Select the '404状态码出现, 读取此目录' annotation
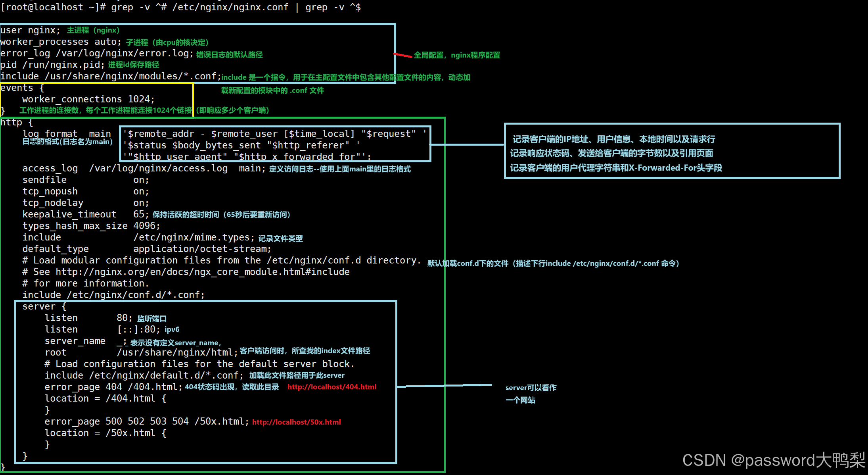868x475 pixels. [x=232, y=387]
